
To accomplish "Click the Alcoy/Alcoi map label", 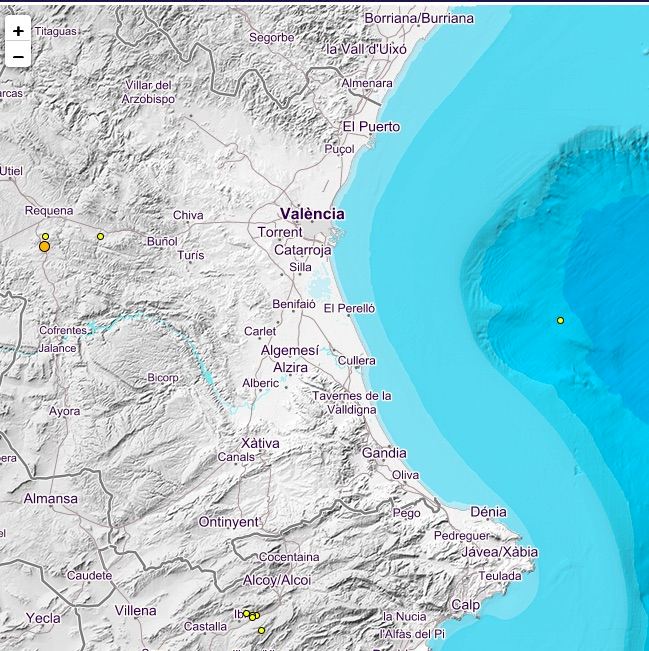I will pos(277,580).
